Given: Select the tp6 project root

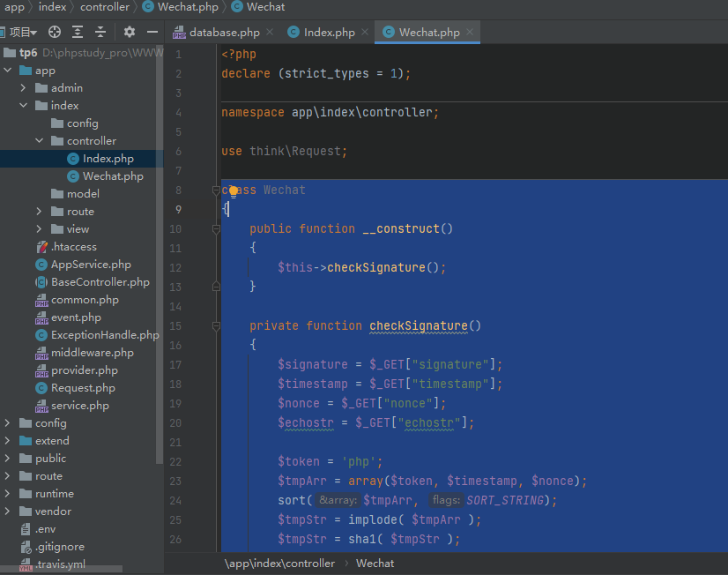Looking at the screenshot, I should pos(28,53).
